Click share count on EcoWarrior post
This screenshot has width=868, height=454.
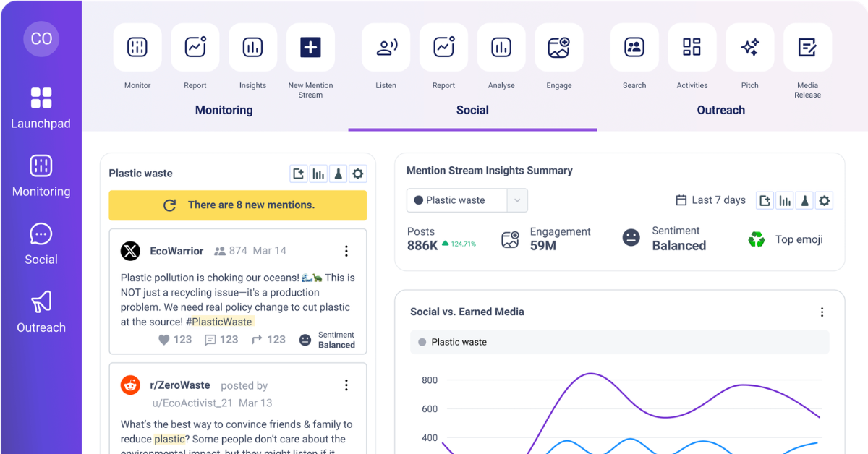(268, 340)
